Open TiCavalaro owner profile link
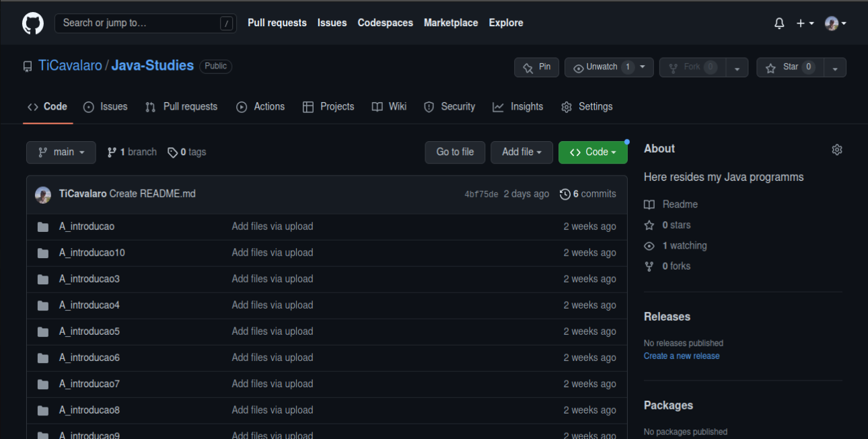Image resolution: width=868 pixels, height=439 pixels. tap(70, 66)
